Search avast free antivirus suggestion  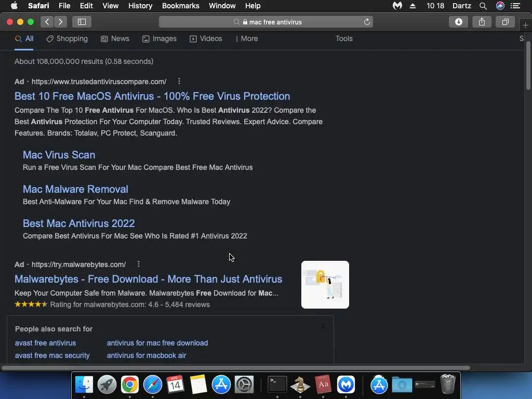[46, 343]
